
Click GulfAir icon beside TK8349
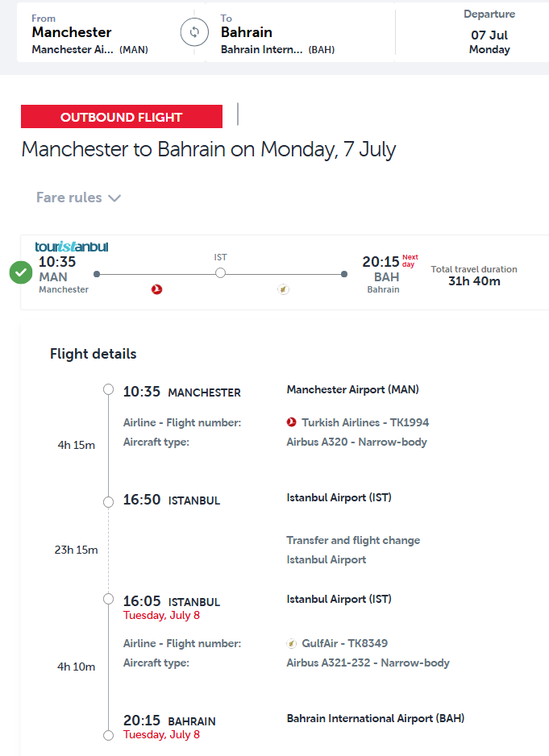coord(291,643)
